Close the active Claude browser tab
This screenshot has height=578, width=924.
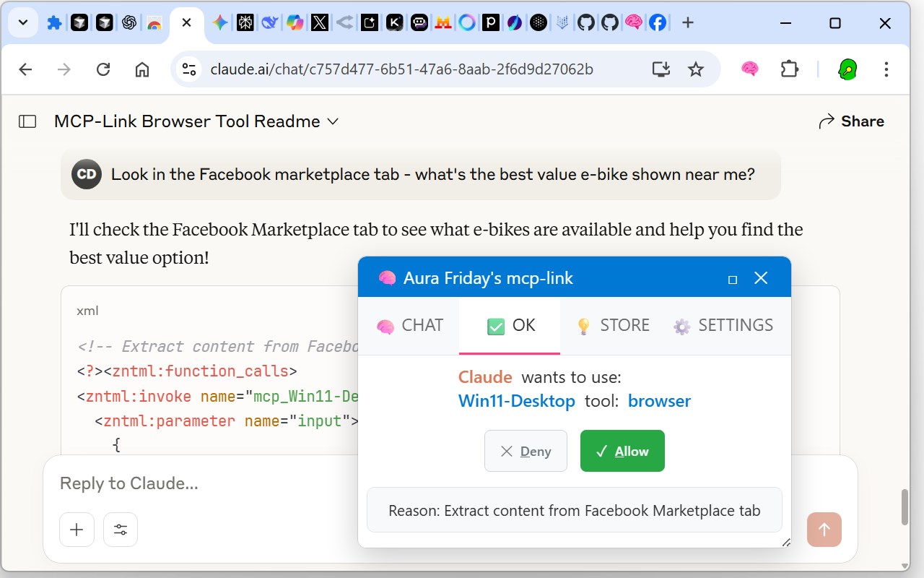click(186, 23)
